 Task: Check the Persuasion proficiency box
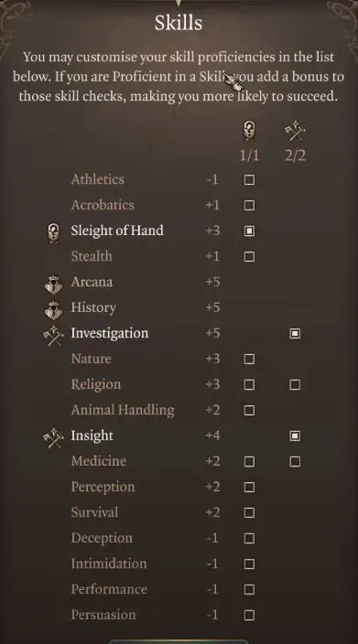coord(249,616)
